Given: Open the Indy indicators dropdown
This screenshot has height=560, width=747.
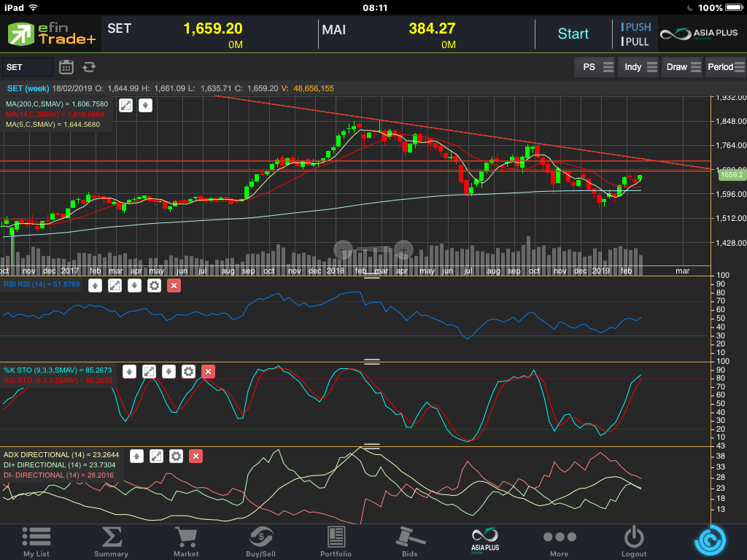Looking at the screenshot, I should pos(638,67).
